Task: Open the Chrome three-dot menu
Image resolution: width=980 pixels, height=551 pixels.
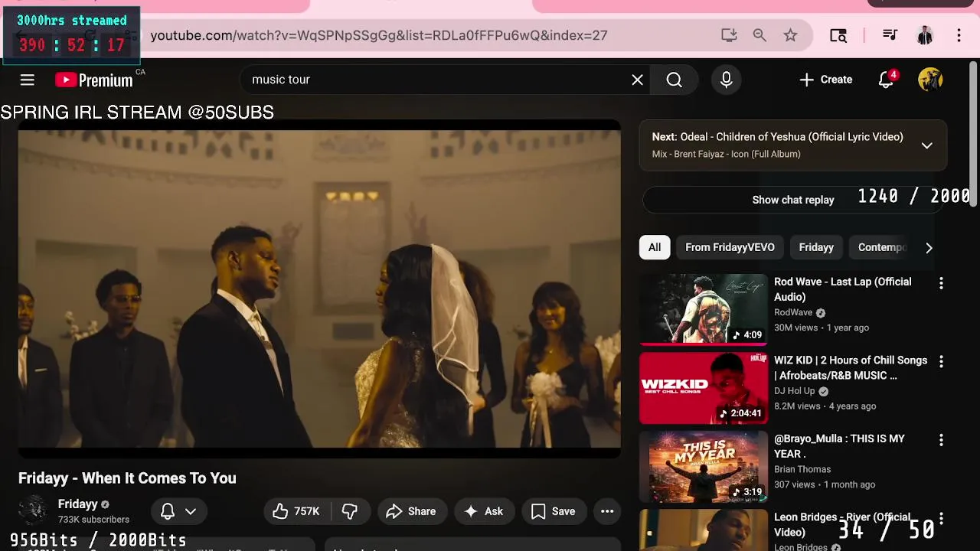Action: coord(959,35)
